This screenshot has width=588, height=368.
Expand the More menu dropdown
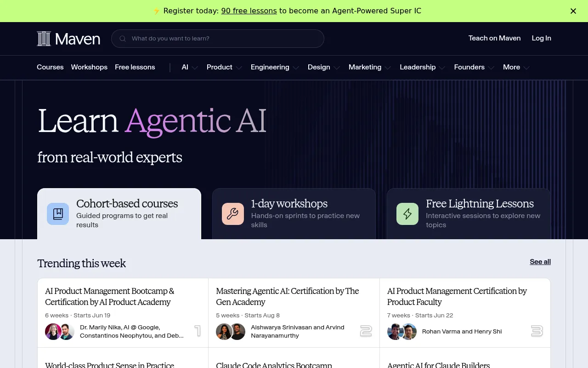pos(516,67)
